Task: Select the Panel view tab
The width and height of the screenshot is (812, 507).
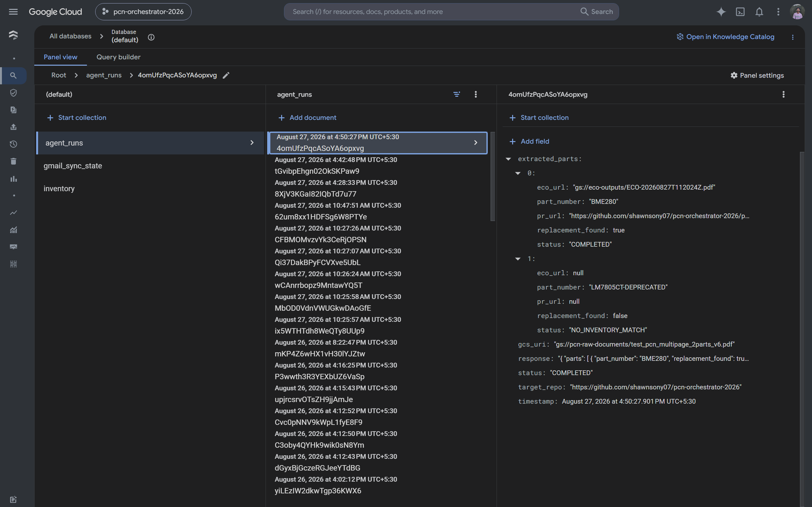Action: click(60, 57)
